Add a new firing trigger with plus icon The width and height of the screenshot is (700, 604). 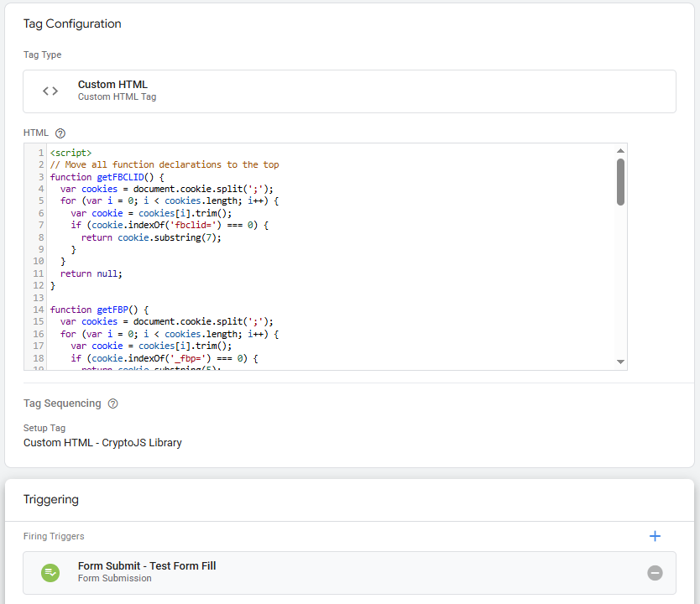[656, 536]
